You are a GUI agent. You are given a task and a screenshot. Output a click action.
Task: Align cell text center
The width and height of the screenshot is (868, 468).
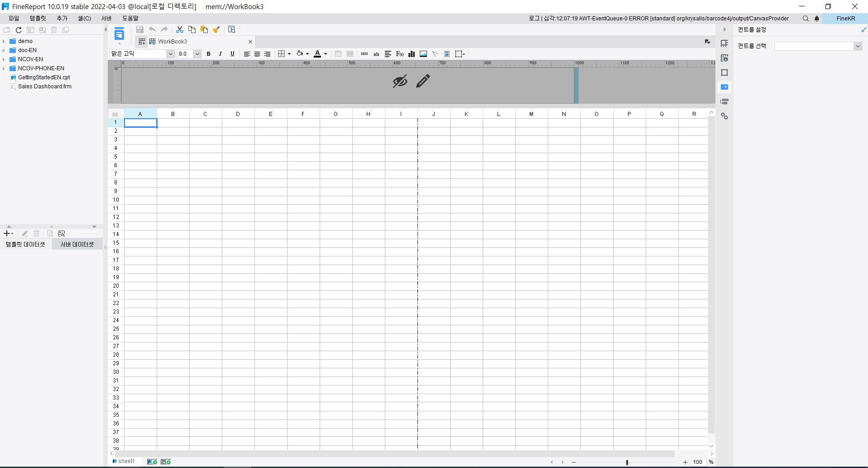tap(257, 54)
